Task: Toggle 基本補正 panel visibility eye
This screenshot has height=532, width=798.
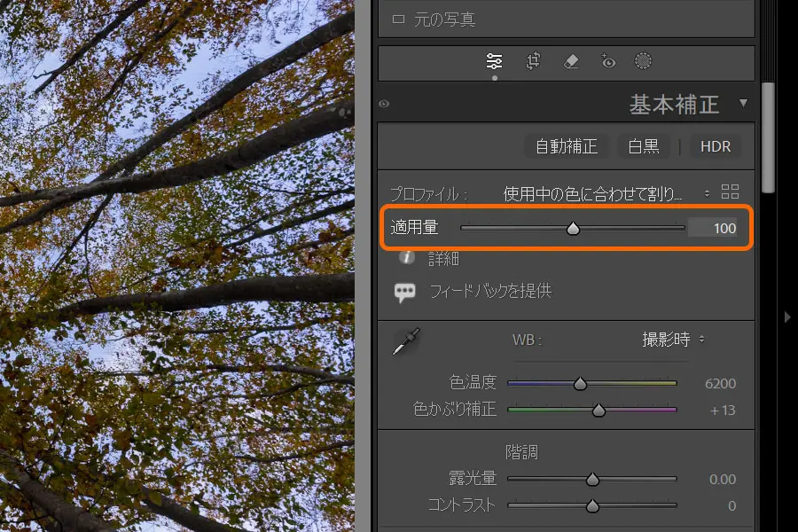Action: (x=384, y=104)
